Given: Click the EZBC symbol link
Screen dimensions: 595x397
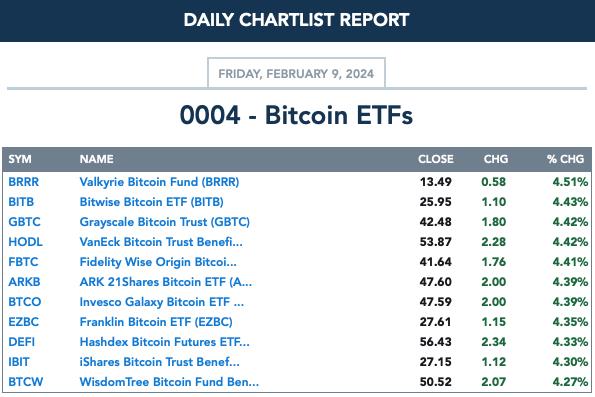Looking at the screenshot, I should click(24, 322).
